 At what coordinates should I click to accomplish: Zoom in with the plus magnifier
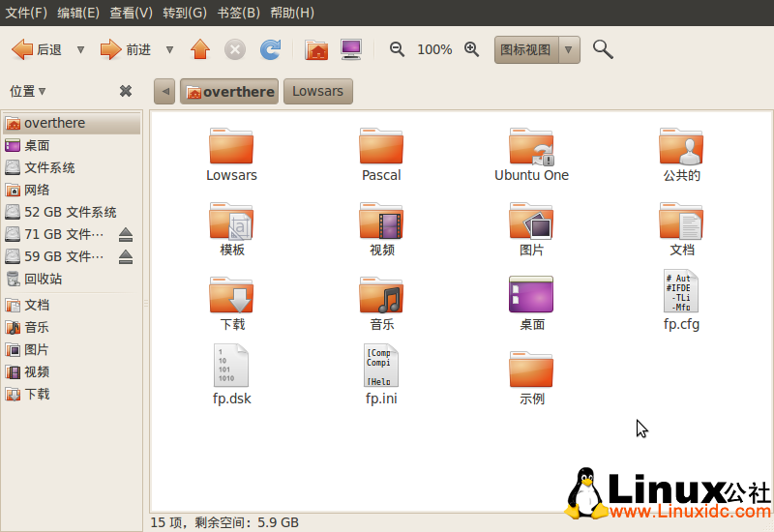(x=471, y=49)
